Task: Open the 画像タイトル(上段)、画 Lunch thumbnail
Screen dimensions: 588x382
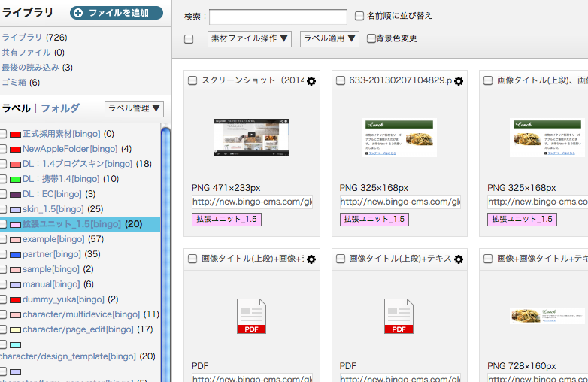Action: click(547, 138)
